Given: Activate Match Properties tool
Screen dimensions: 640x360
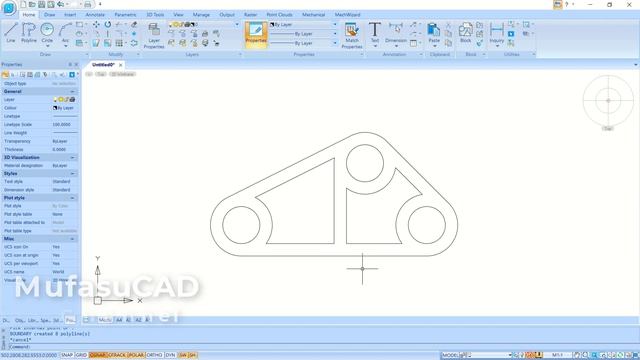Looking at the screenshot, I should coord(352,36).
